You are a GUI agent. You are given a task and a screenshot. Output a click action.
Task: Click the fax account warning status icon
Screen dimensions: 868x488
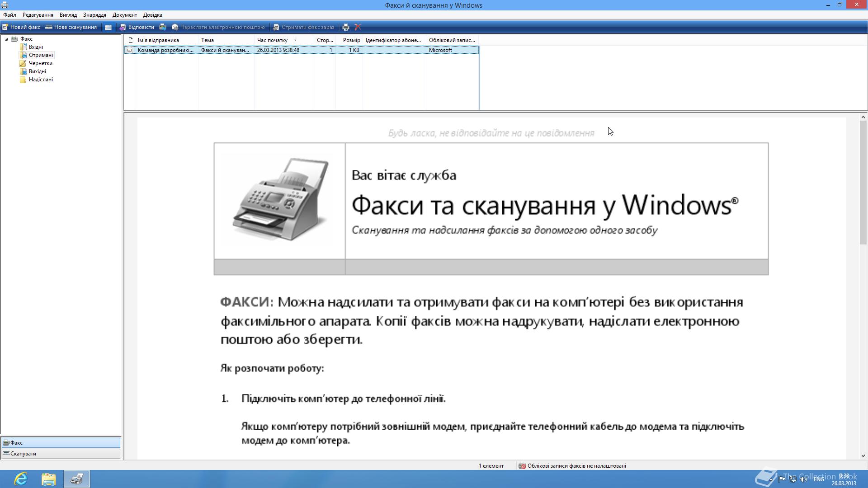[x=522, y=466]
